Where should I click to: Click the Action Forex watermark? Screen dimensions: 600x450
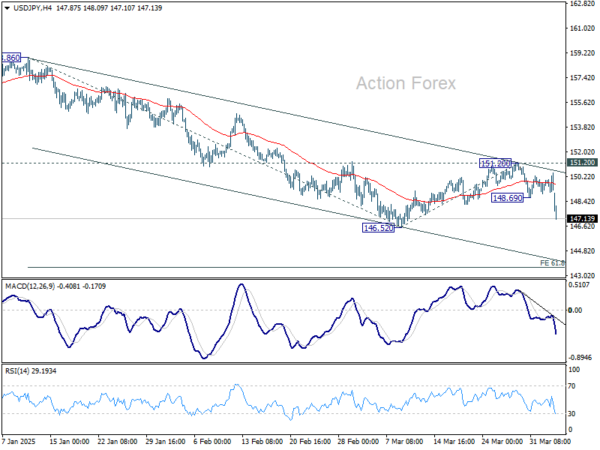tap(406, 83)
